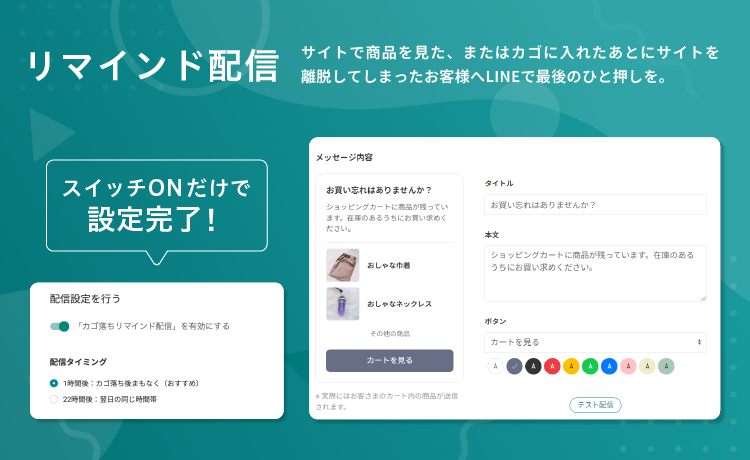Choose the pink button color swatch

(628, 366)
